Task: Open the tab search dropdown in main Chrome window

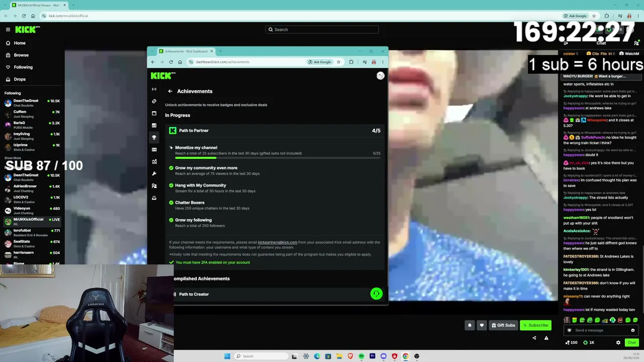Action: pos(5,5)
